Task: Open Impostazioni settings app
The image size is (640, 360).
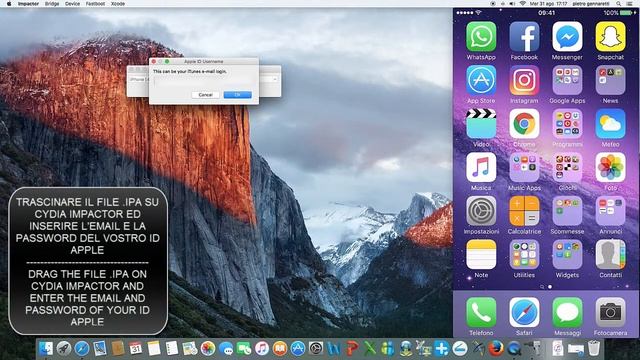Action: (x=481, y=211)
